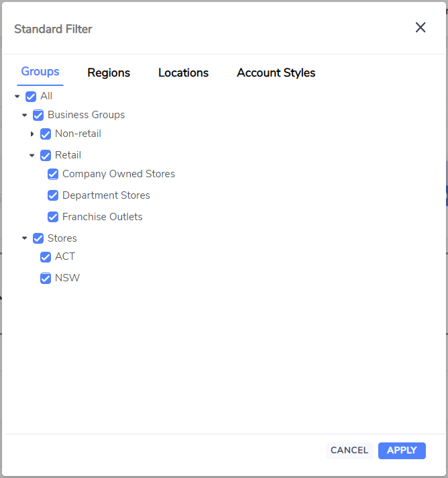The height and width of the screenshot is (478, 448).
Task: Expand the Non-retail node
Action: pyautogui.click(x=32, y=134)
